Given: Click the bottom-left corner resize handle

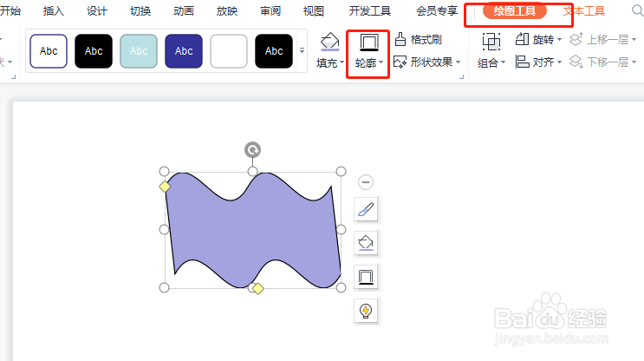Looking at the screenshot, I should (165, 288).
